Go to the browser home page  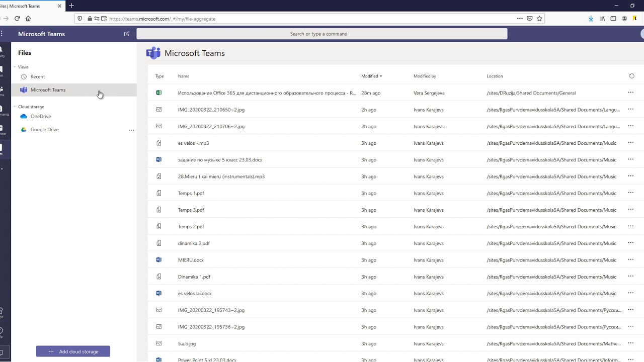coord(28,18)
